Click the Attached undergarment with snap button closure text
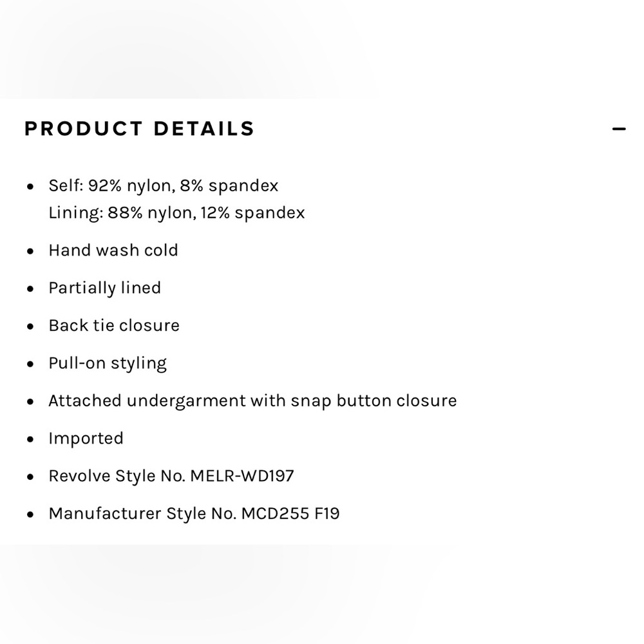This screenshot has width=644, height=644. [x=252, y=401]
